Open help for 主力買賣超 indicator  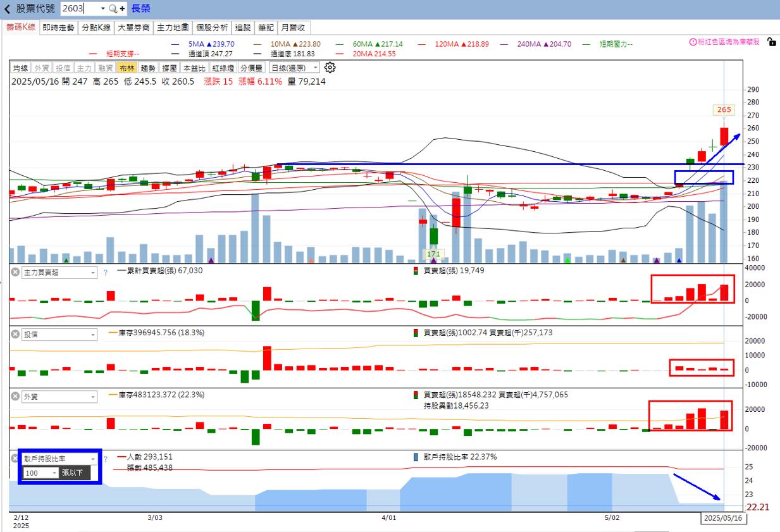(x=105, y=273)
